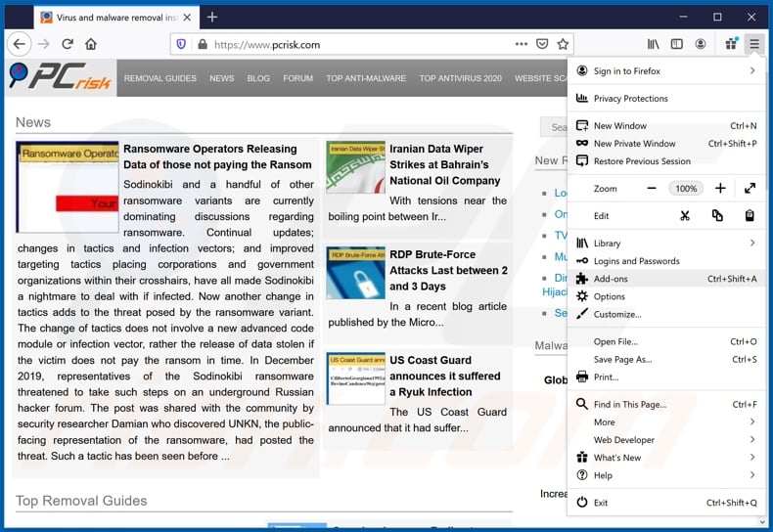This screenshot has height=532, width=773.
Task: Enter full screen with the arrows icon
Action: click(x=750, y=188)
